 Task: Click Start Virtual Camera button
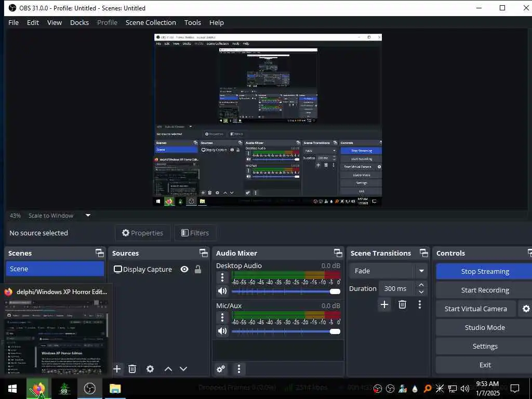[476, 309]
